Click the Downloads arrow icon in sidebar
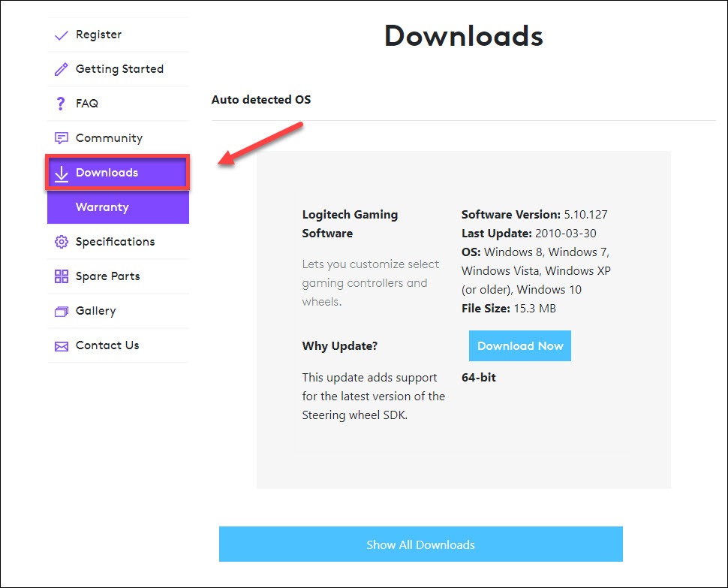This screenshot has width=728, height=588. [x=62, y=173]
